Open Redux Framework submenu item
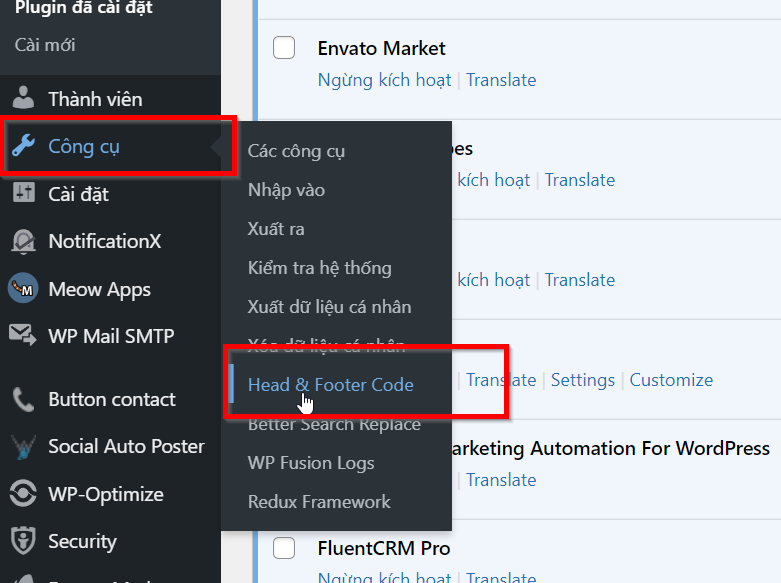 [x=319, y=501]
